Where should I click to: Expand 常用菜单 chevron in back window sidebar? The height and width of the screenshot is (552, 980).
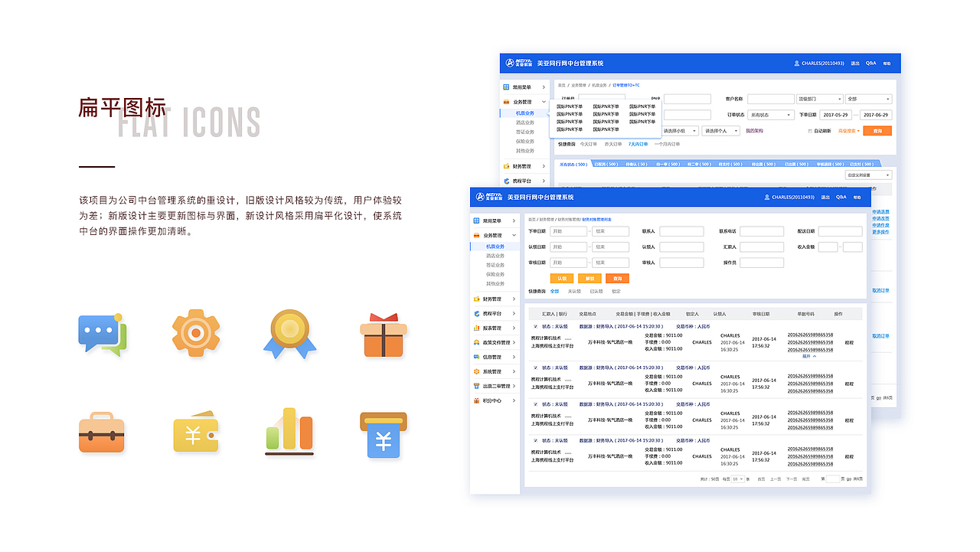coord(544,87)
